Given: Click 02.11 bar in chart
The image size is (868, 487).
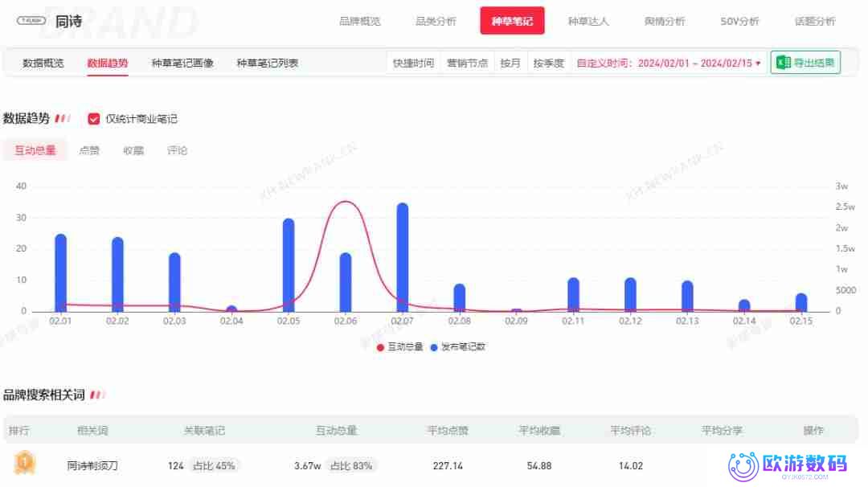Looking at the screenshot, I should (x=574, y=294).
